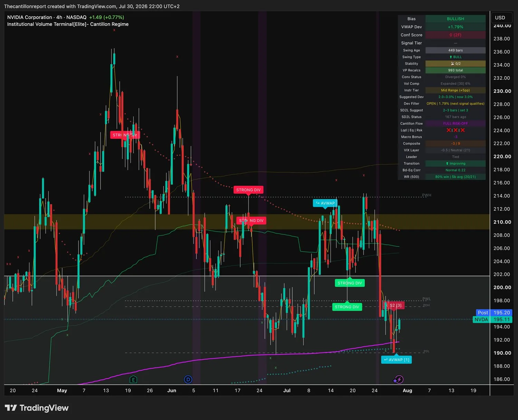518x420 pixels.
Task: Click the 230.00 price axis label
Action: coord(502,91)
